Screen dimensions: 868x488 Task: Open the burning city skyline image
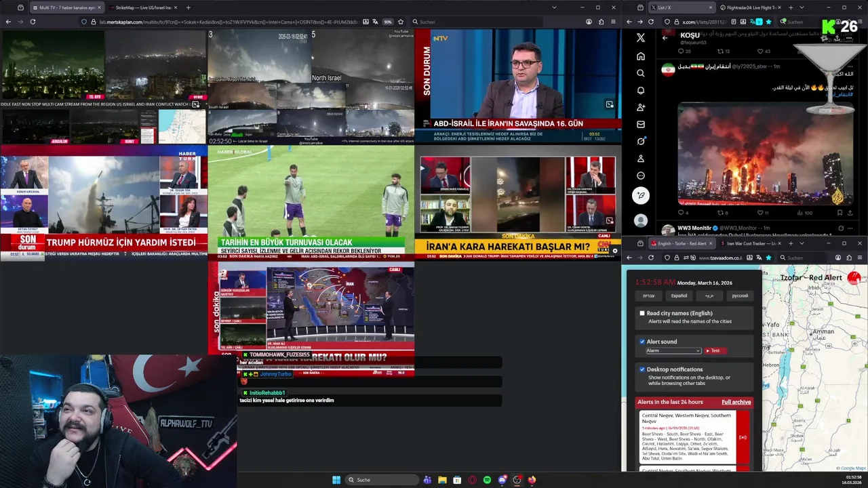766,153
